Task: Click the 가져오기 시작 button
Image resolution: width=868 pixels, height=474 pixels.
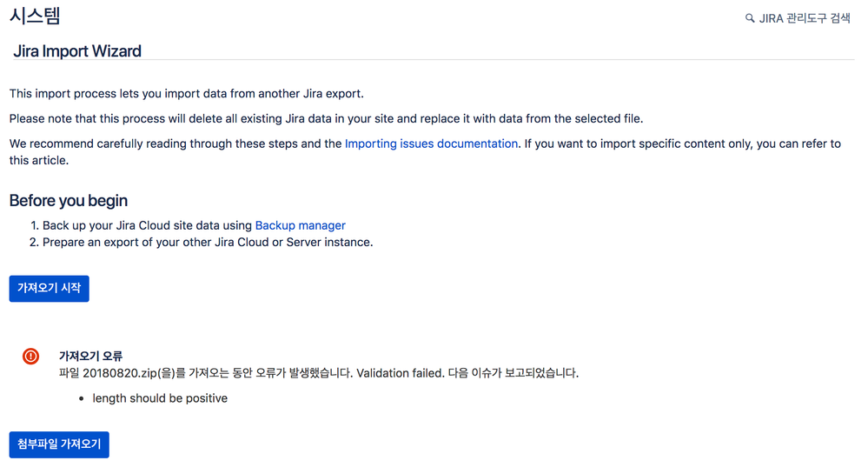Action: click(50, 288)
